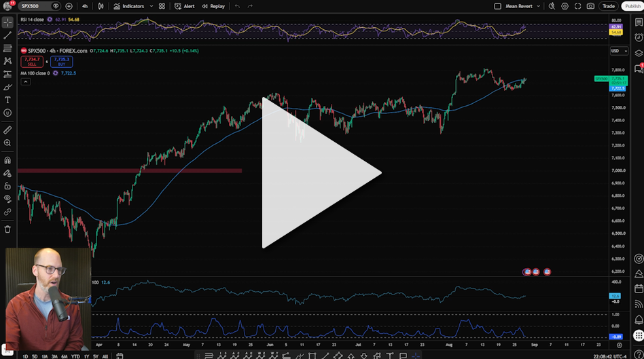644x359 pixels.
Task: Click the quick search icon
Action: [x=552, y=6]
